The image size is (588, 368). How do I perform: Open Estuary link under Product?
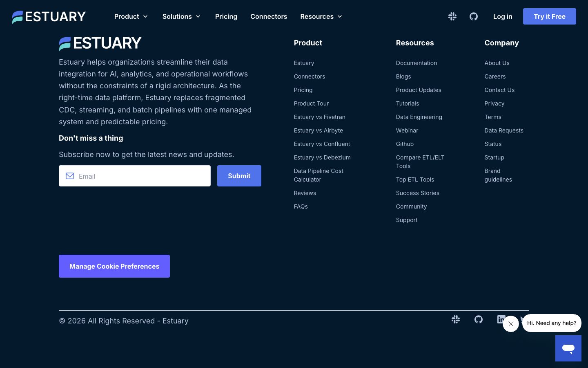tap(304, 63)
